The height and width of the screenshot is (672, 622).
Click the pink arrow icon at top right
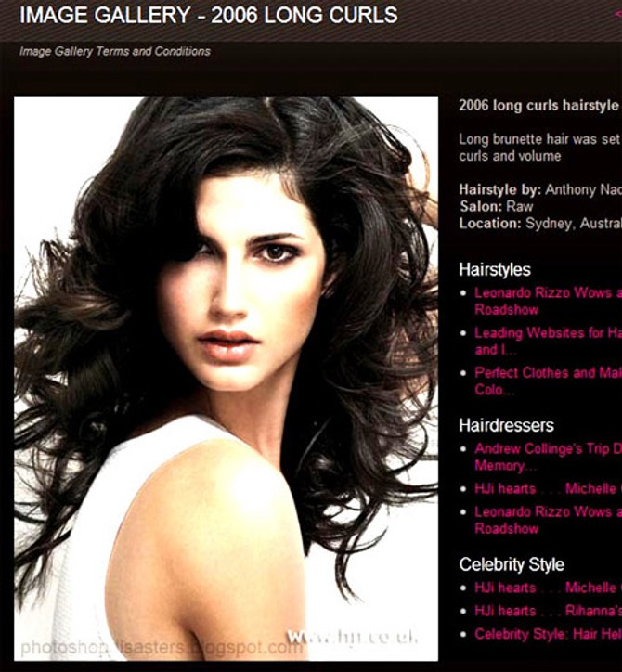(618, 15)
